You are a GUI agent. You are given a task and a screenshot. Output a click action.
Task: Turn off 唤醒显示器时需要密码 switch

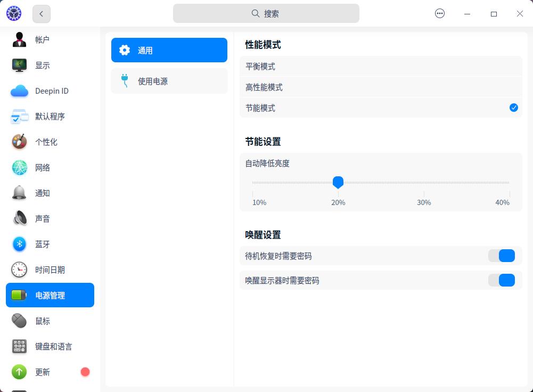click(x=502, y=280)
